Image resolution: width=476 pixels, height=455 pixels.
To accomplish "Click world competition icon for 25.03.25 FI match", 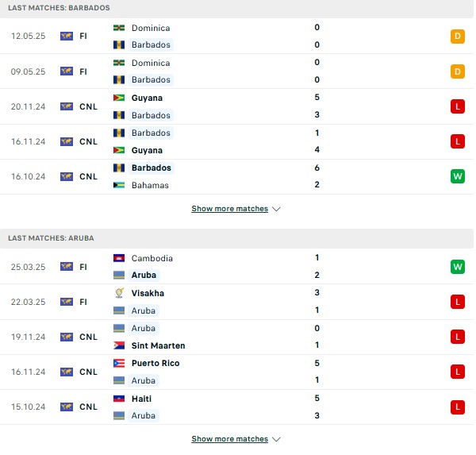I will click(x=67, y=267).
